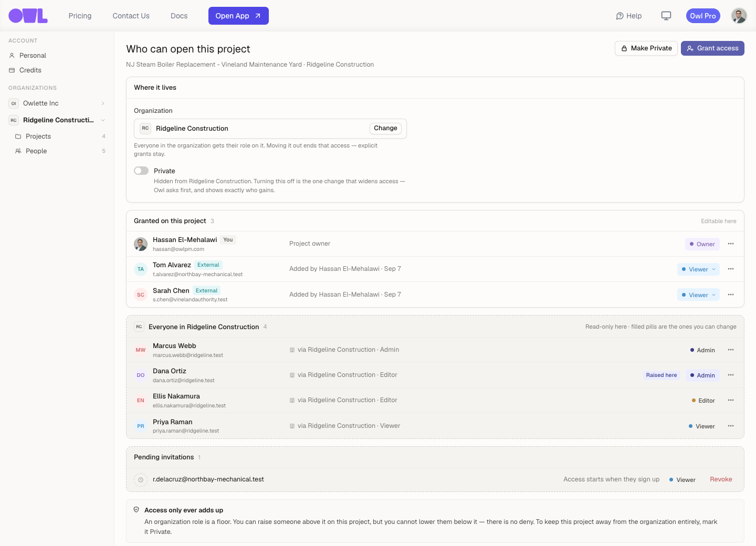Open Help
Screen dimensions: 756x546
pyautogui.click(x=629, y=16)
